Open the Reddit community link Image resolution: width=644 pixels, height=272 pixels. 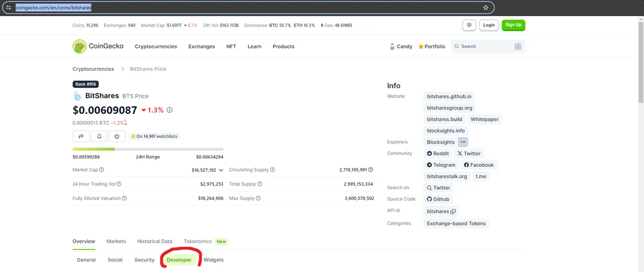pos(438,153)
